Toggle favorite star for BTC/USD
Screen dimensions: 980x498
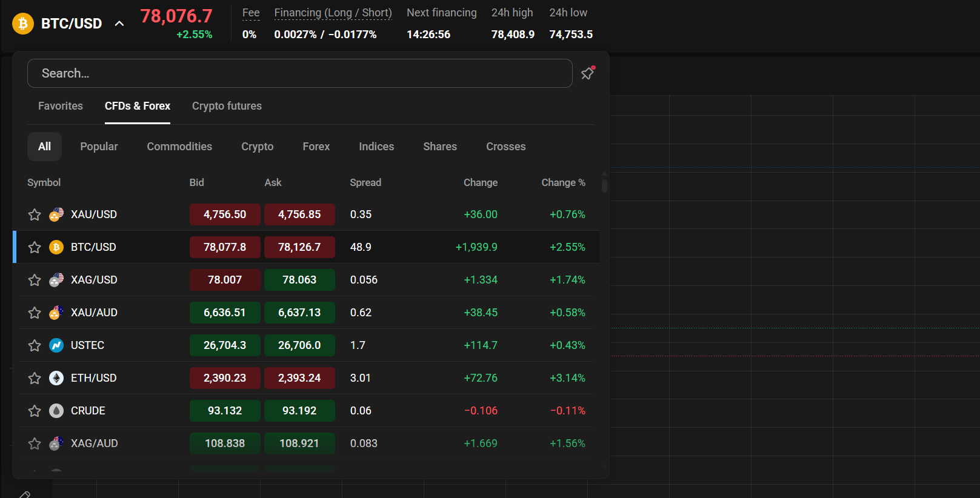pos(35,247)
